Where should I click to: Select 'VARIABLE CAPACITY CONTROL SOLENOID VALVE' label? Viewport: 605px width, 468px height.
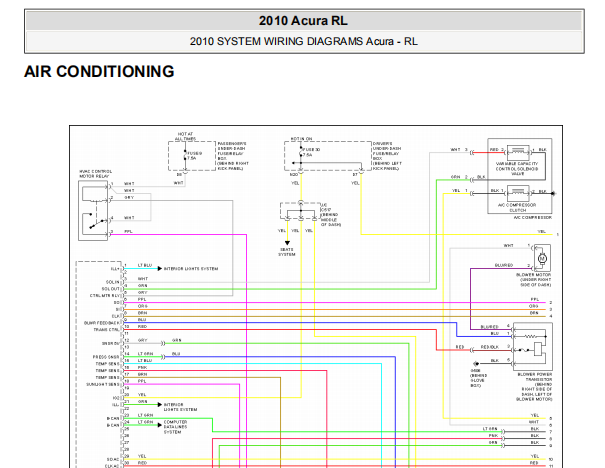click(517, 169)
